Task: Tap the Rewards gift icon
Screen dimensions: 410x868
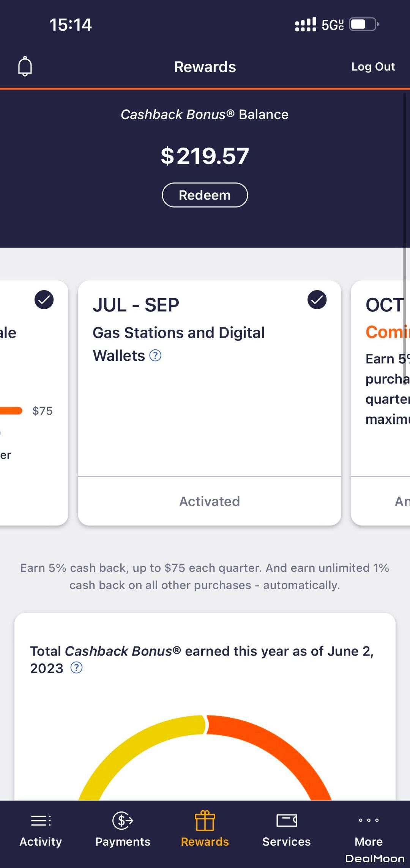Action: 205,821
